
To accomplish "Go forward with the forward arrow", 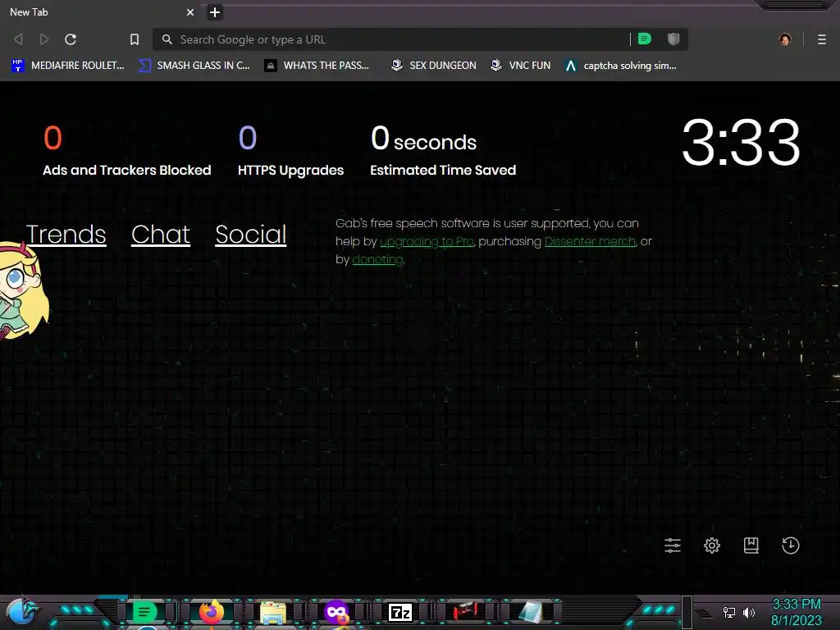I will click(44, 39).
